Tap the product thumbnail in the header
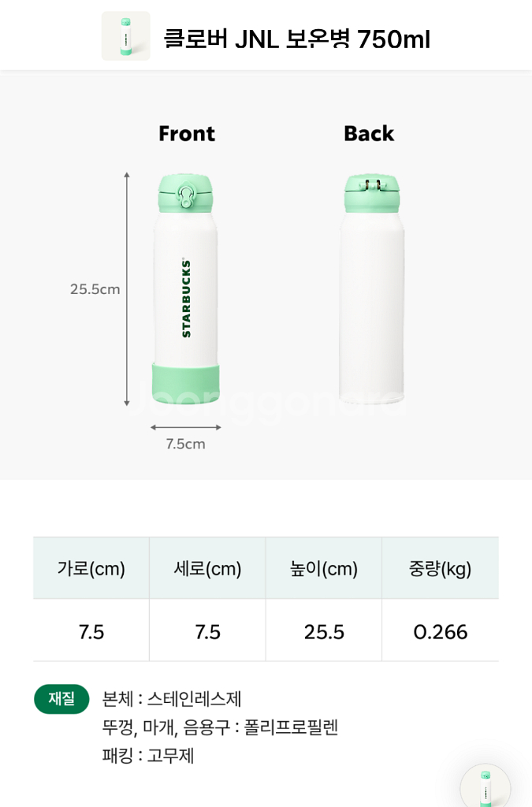Viewport: 532px width, 807px height. point(125,36)
